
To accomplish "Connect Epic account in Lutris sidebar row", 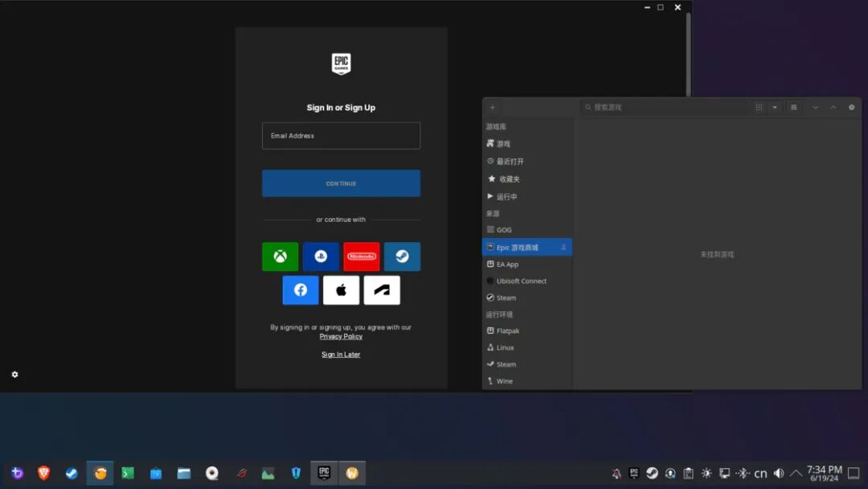I will coord(563,247).
